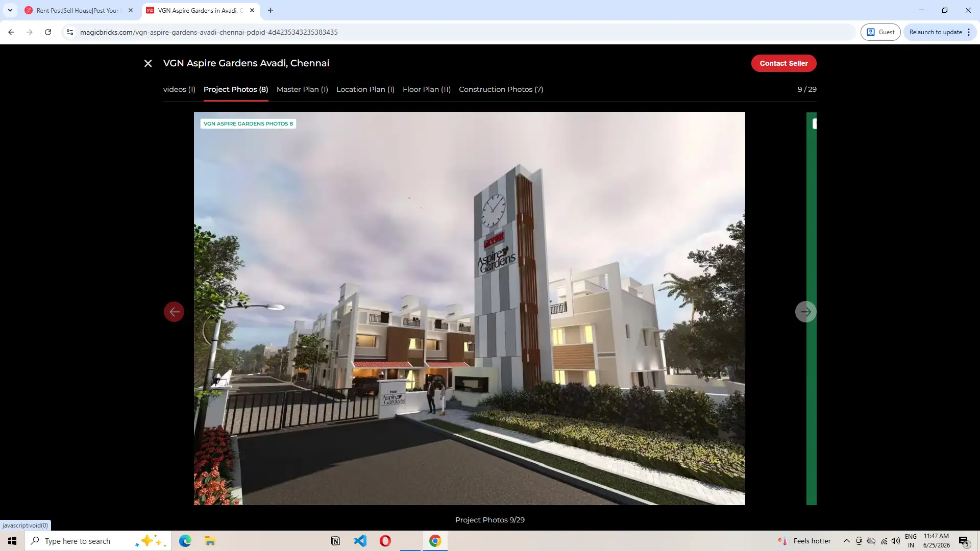The image size is (980, 551).
Task: Show the Construction Photos (7) tab
Action: 501,89
